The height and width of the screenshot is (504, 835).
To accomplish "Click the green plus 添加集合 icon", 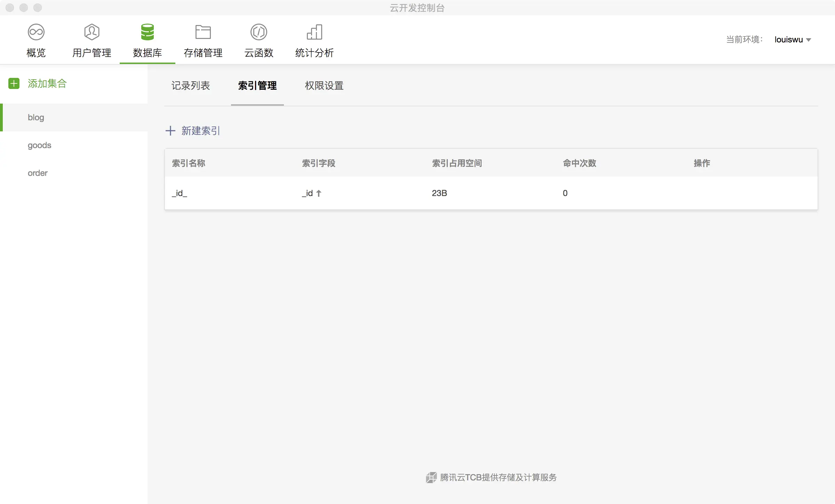I will (x=14, y=83).
